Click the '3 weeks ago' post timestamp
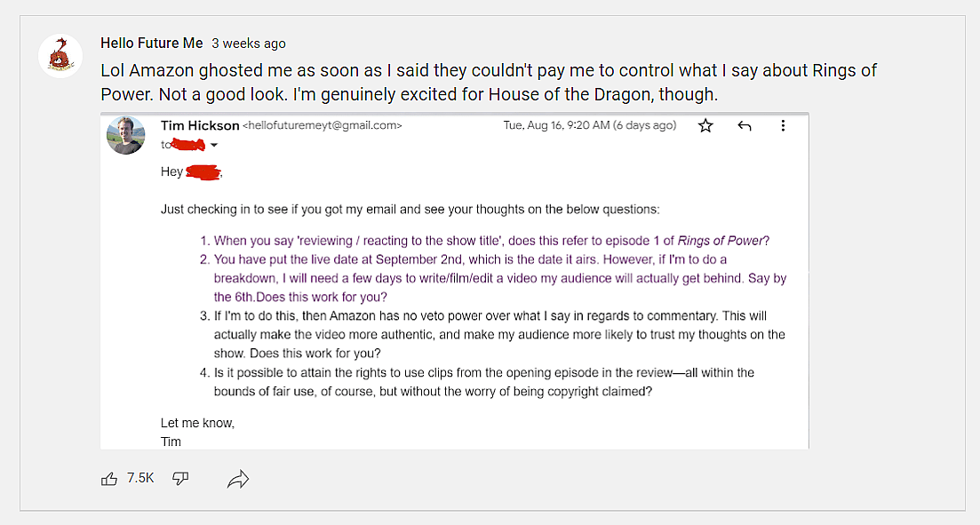The width and height of the screenshot is (980, 525). [249, 44]
